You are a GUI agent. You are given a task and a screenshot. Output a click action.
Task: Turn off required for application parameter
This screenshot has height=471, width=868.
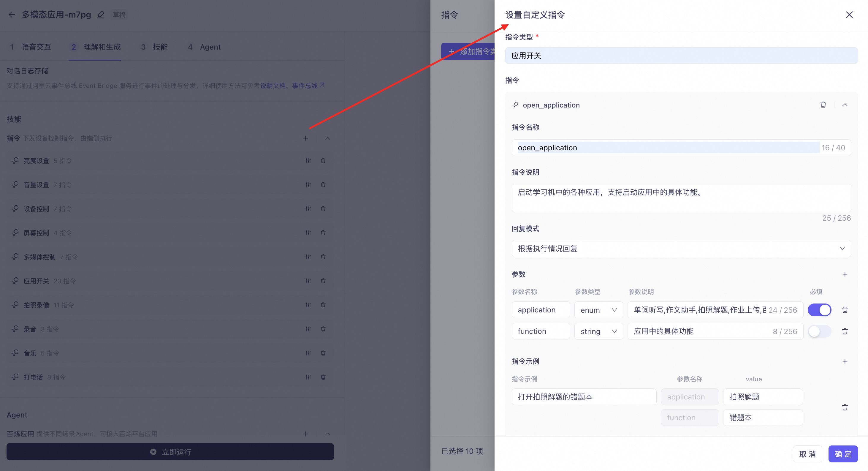(819, 310)
